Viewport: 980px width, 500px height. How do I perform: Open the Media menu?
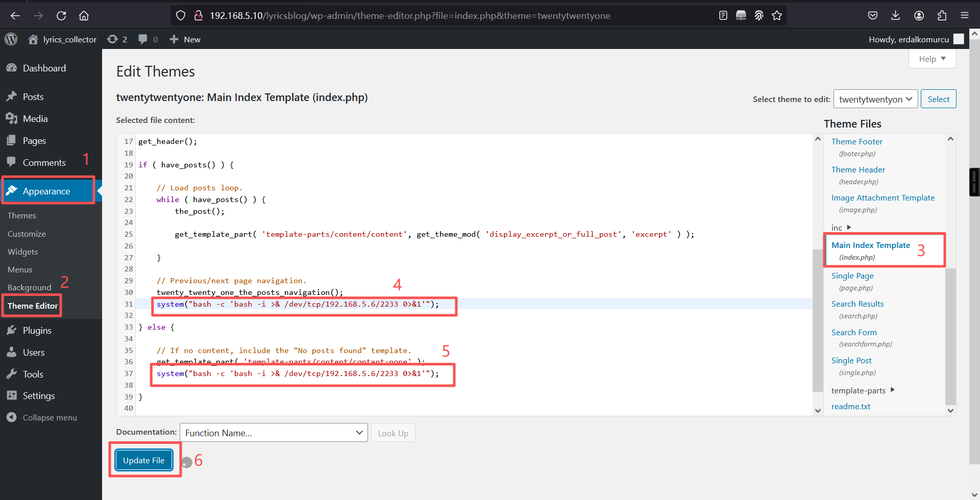pyautogui.click(x=35, y=118)
